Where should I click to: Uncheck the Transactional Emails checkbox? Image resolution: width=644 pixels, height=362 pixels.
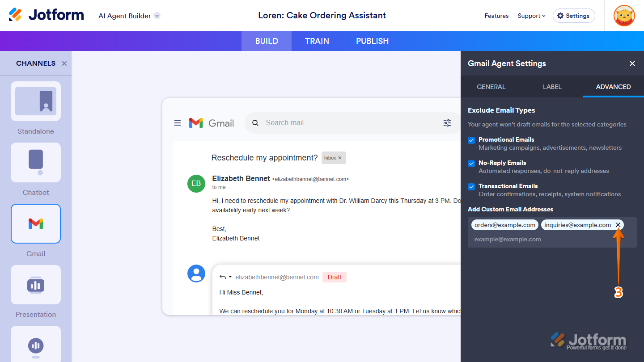click(x=471, y=187)
